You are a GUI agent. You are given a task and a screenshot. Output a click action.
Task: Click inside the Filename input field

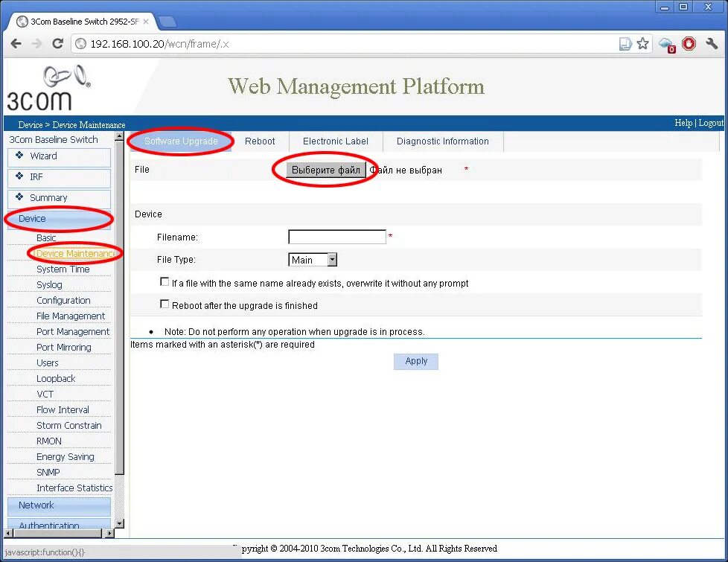click(336, 237)
